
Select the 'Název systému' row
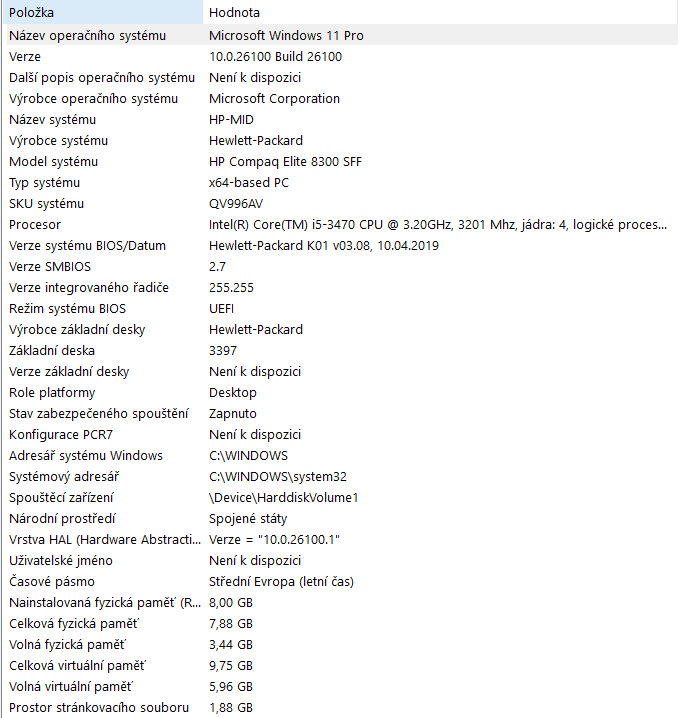(340, 120)
